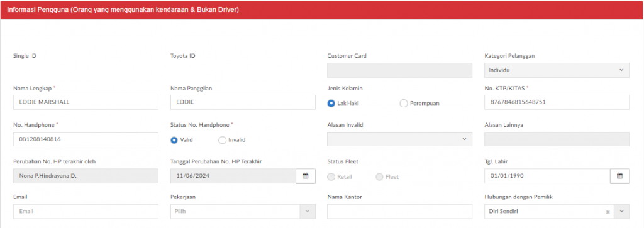The image size is (644, 228).
Task: Expand Alasan Invalid dropdown
Action: coord(399,139)
